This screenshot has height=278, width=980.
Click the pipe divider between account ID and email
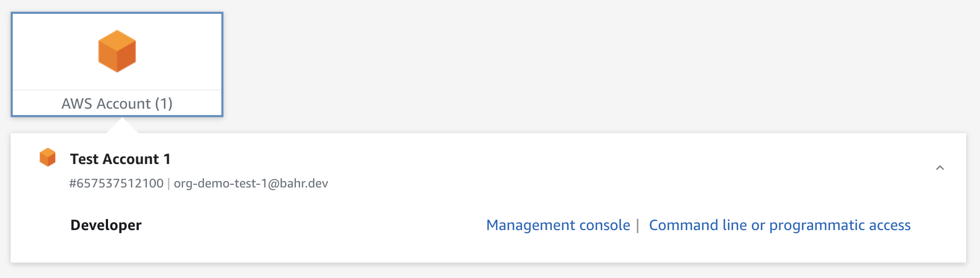coord(169,184)
